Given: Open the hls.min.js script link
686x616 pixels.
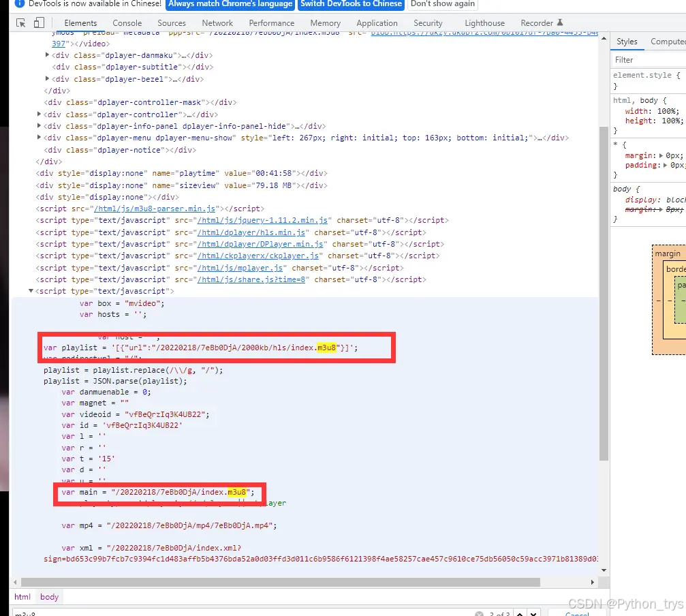Looking at the screenshot, I should [x=251, y=232].
